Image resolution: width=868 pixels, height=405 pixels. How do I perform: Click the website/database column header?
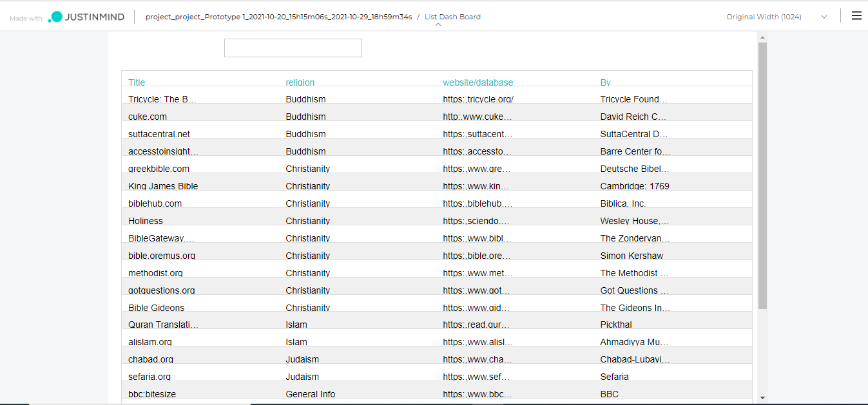pyautogui.click(x=478, y=82)
